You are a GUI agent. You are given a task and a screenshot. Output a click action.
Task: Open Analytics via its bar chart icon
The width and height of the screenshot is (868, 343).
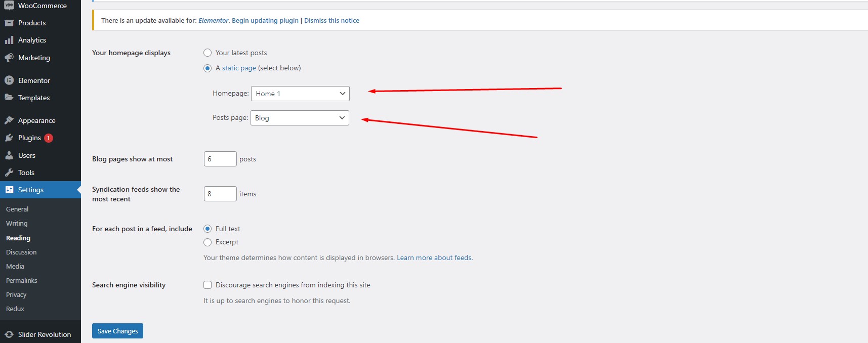pos(9,40)
